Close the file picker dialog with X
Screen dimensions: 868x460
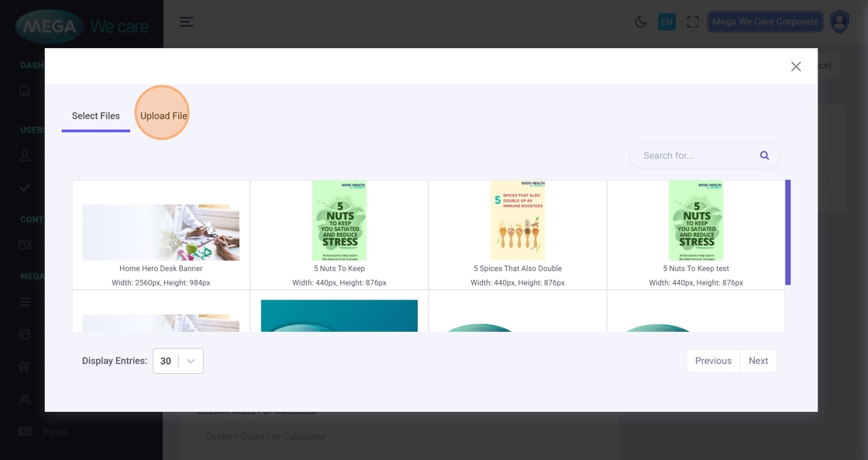coord(796,67)
